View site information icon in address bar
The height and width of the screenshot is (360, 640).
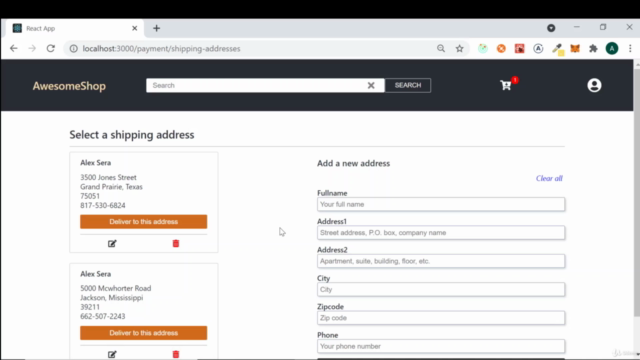click(x=73, y=49)
